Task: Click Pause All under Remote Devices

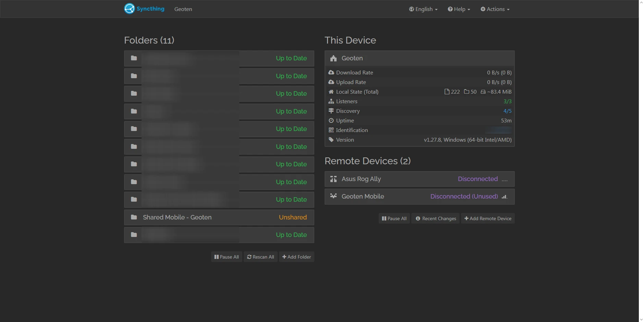Action: click(394, 218)
